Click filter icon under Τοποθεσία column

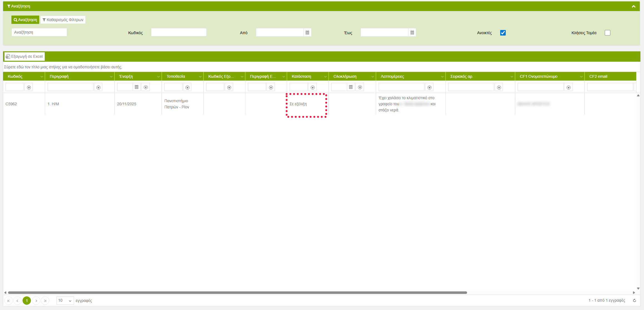pyautogui.click(x=187, y=87)
